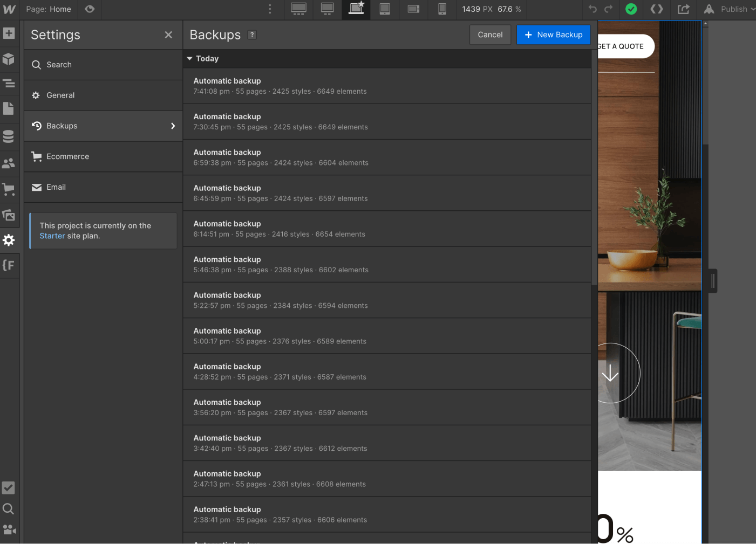Viewport: 756px width, 544px height.
Task: Open the Email settings section
Action: click(x=56, y=187)
